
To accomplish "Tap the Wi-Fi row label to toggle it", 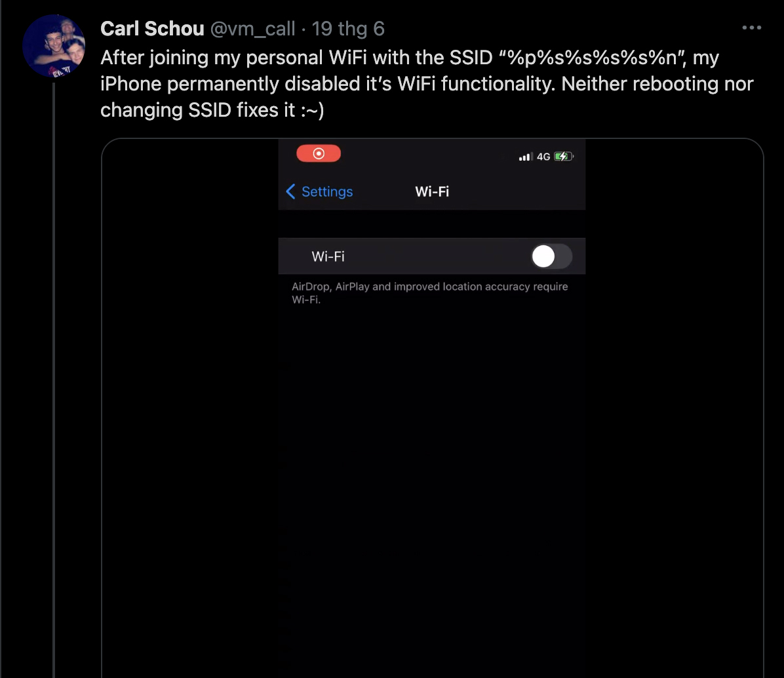I will 328,256.
